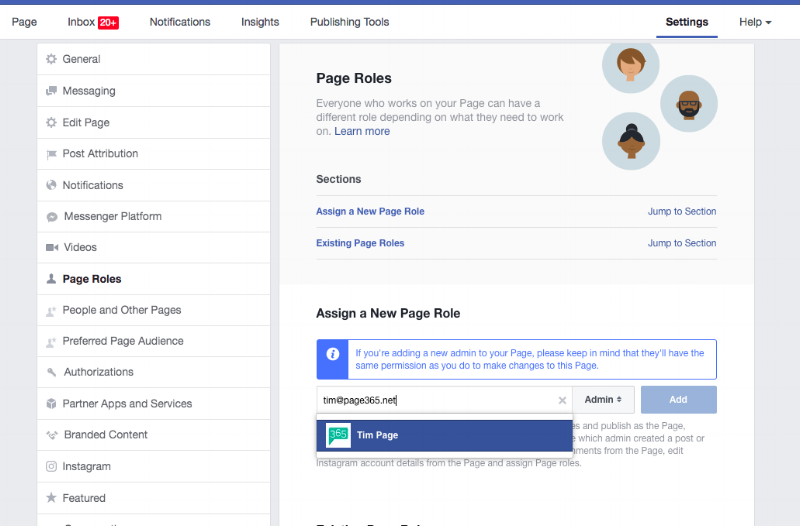800x526 pixels.
Task: Click the Partner Apps and Services box icon
Action: 51,404
